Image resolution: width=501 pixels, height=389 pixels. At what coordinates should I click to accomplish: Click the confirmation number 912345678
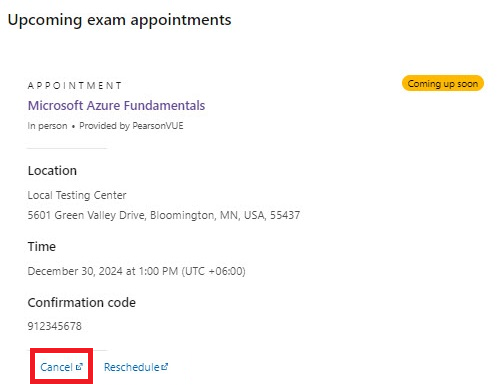[55, 326]
